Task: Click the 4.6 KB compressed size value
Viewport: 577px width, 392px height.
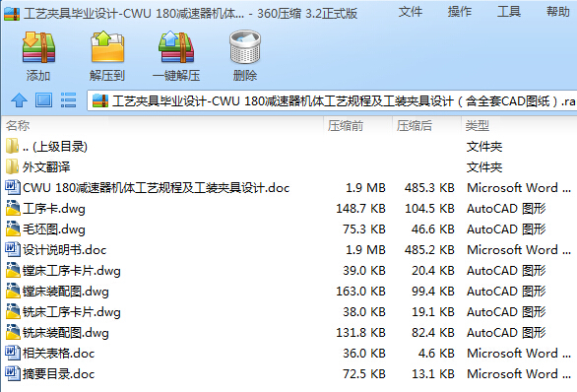Action: (436, 353)
